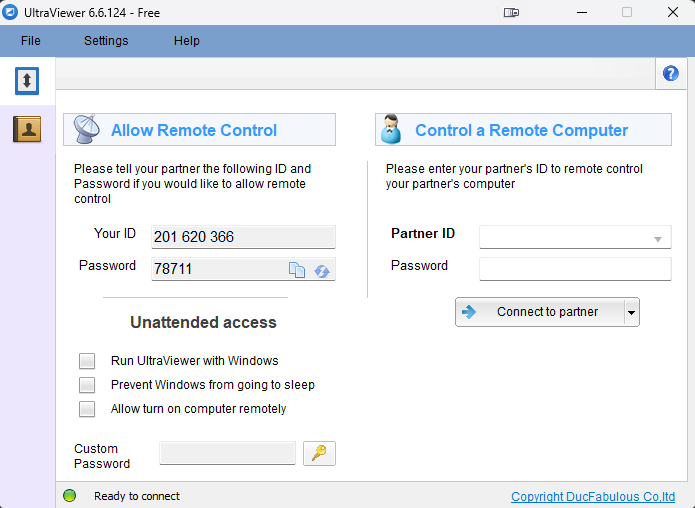This screenshot has width=695, height=508.
Task: Open the Copyright DucFabulous Co.ltd link
Action: tap(593, 497)
